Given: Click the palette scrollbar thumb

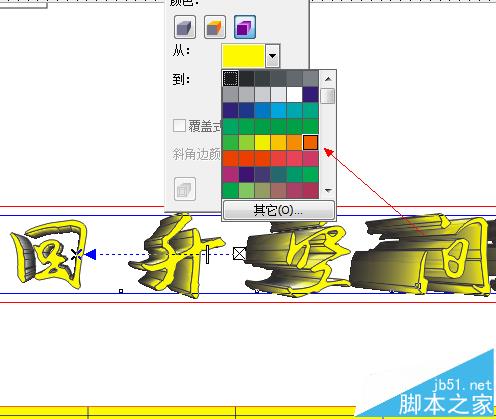Looking at the screenshot, I should [x=328, y=96].
